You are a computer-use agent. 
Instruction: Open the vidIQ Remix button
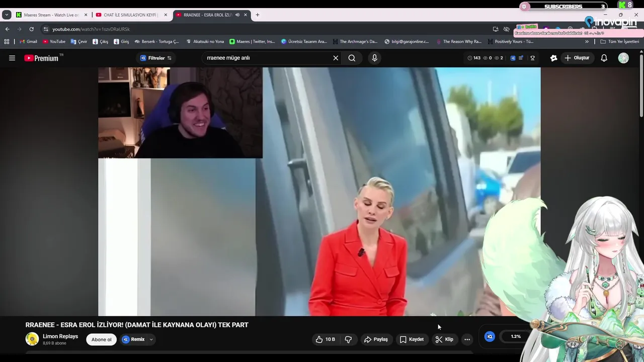coord(133,339)
